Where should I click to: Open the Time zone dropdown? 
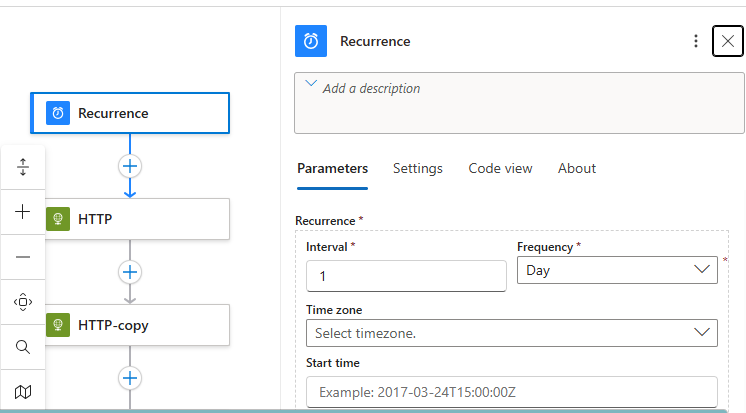pyautogui.click(x=512, y=333)
